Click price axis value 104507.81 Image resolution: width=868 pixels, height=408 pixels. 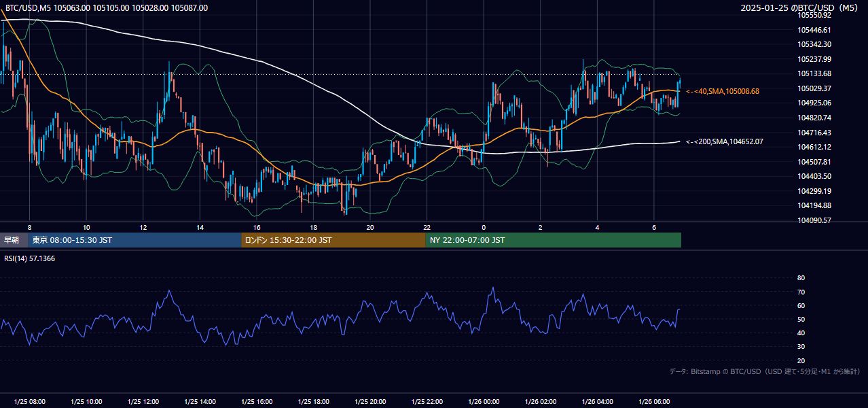click(814, 162)
